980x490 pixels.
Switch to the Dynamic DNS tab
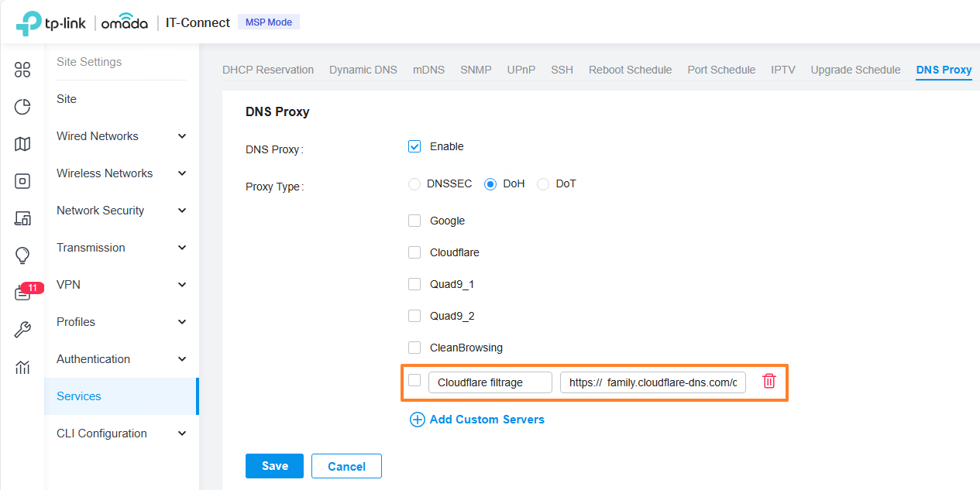(x=363, y=69)
